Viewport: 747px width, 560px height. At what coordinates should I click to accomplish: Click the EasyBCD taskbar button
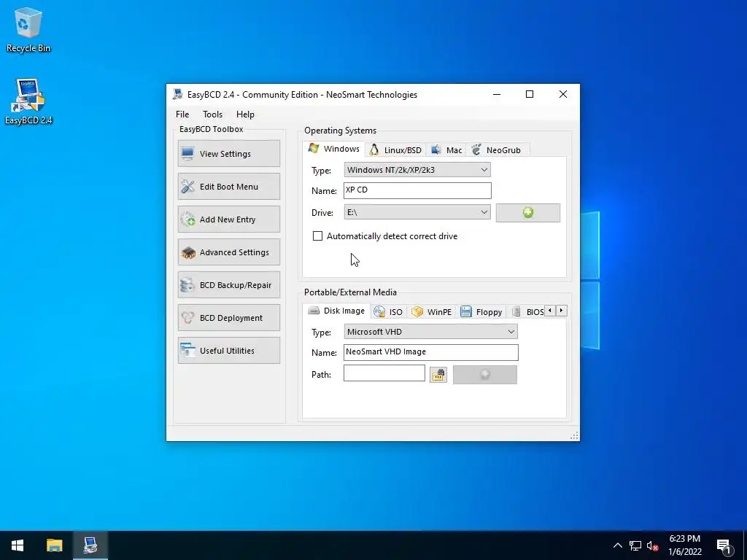point(90,545)
